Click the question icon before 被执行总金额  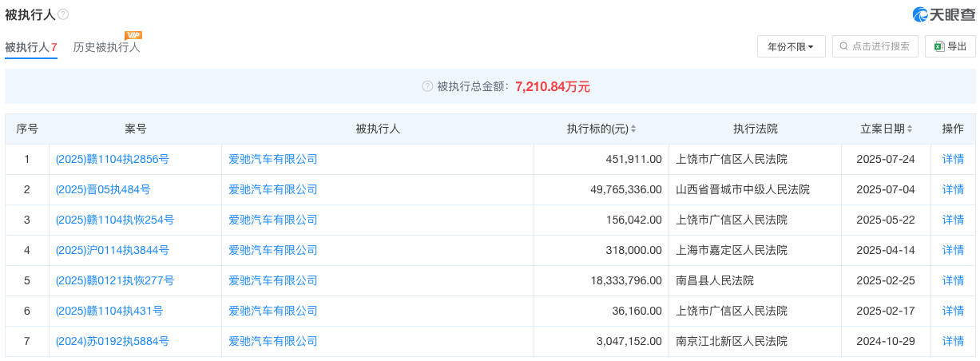click(x=427, y=86)
